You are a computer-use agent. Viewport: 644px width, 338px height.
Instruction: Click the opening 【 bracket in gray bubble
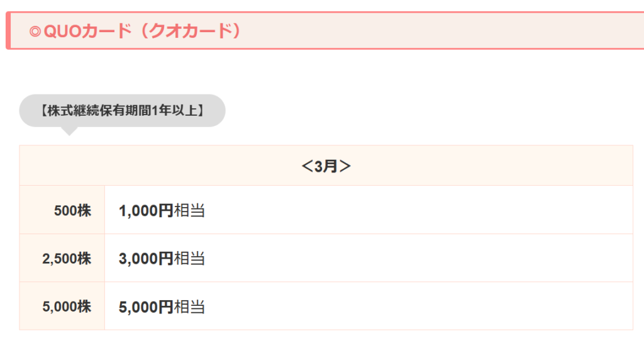(42, 111)
